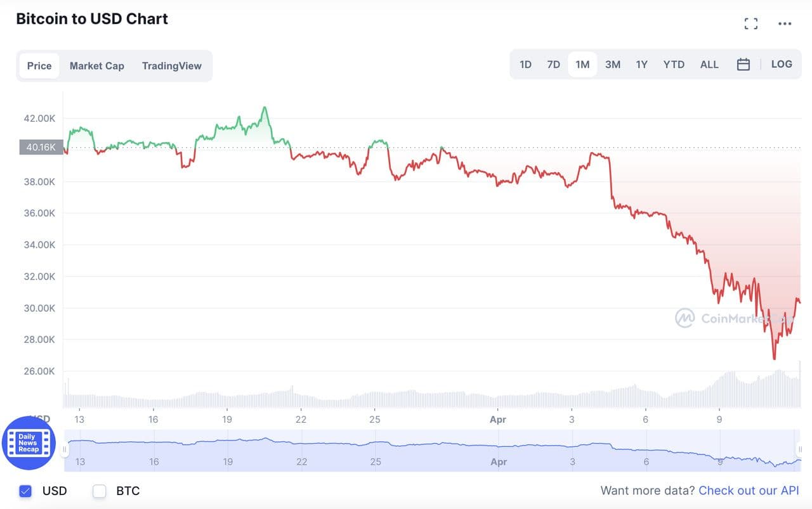Click the 40.16K price label marker
Image resolution: width=812 pixels, height=509 pixels.
coord(41,148)
